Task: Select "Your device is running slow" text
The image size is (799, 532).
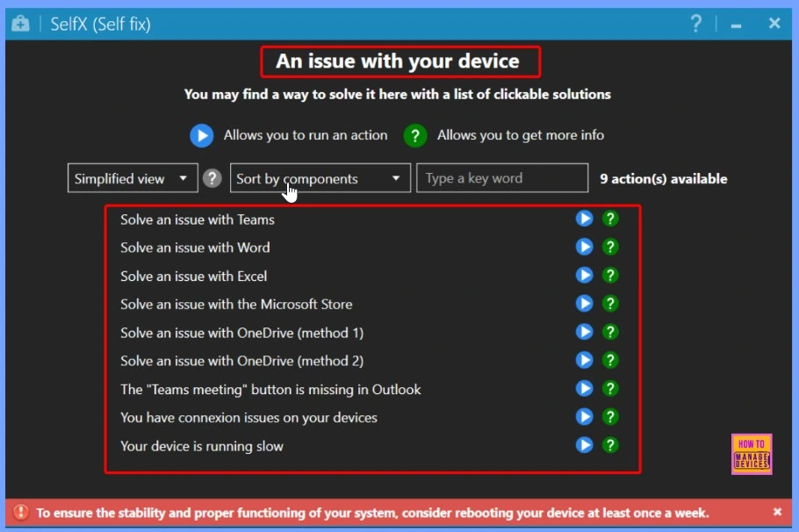Action: pos(202,446)
